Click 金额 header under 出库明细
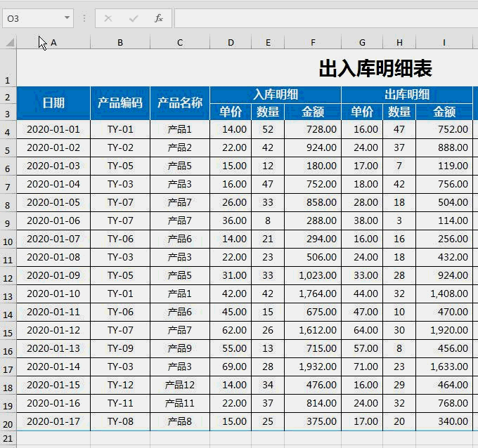Image resolution: width=478 pixels, height=448 pixels. pos(444,112)
